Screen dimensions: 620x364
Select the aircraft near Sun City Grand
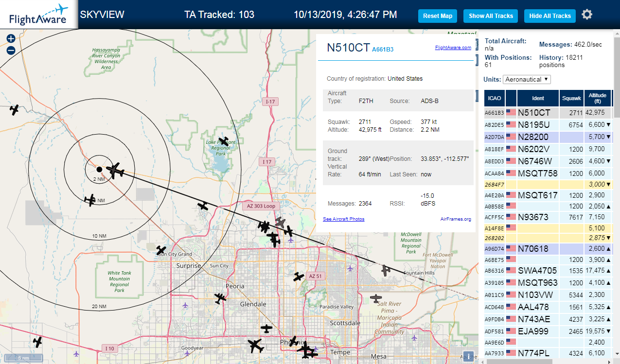tap(161, 250)
